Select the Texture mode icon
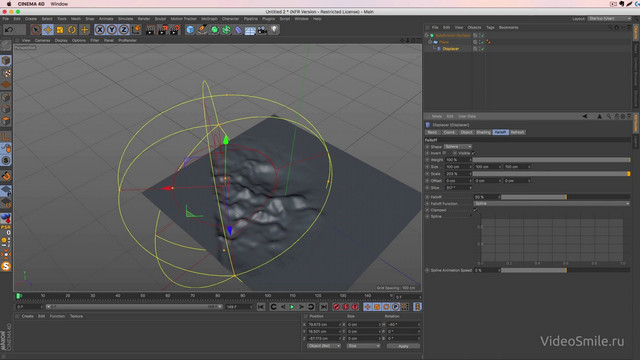This screenshot has width=640, height=360. click(x=6, y=73)
